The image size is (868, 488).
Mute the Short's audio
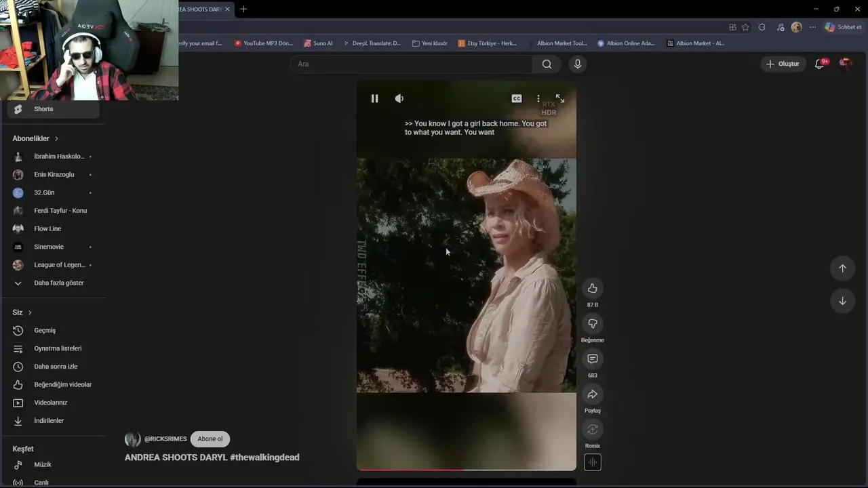[x=399, y=98]
